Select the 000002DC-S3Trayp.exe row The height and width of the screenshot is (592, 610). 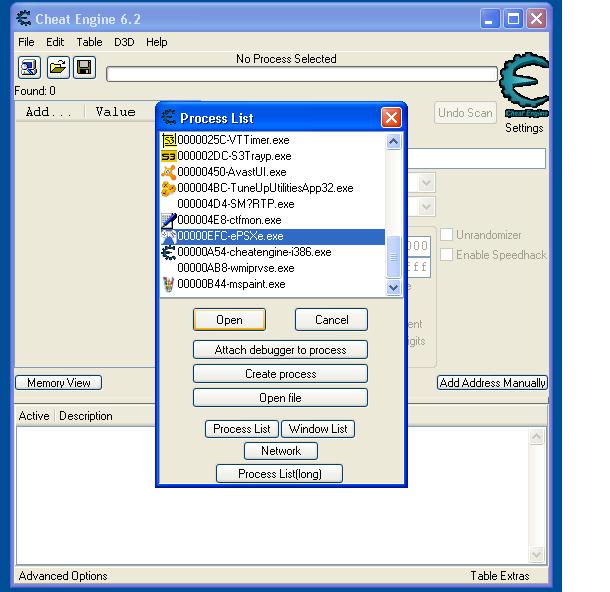[x=273, y=156]
